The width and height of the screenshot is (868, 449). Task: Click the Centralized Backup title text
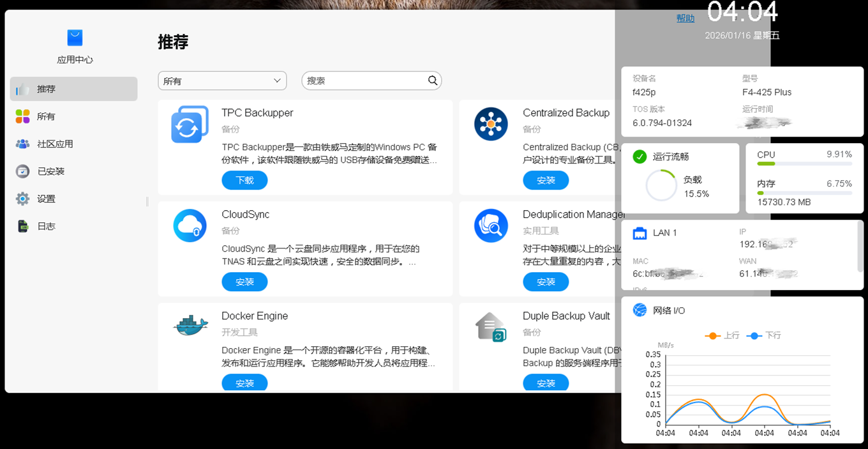pyautogui.click(x=566, y=112)
